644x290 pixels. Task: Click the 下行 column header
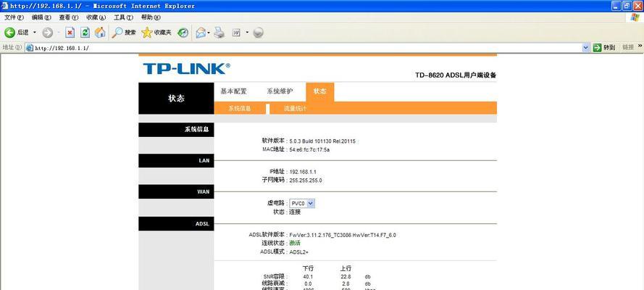[308, 268]
